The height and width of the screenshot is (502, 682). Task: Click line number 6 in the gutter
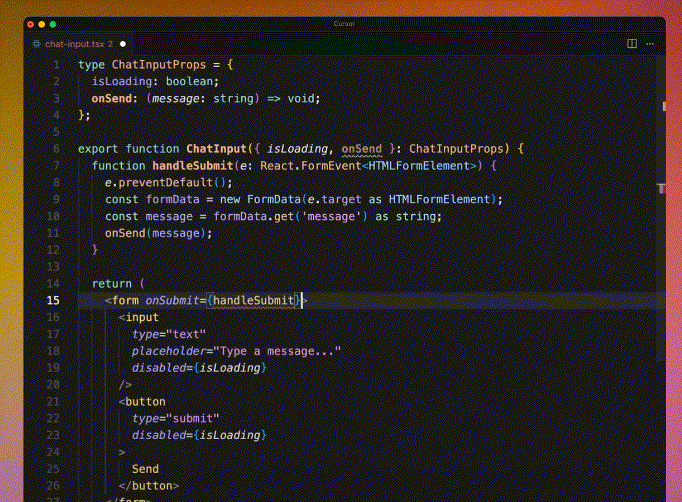pyautogui.click(x=56, y=149)
